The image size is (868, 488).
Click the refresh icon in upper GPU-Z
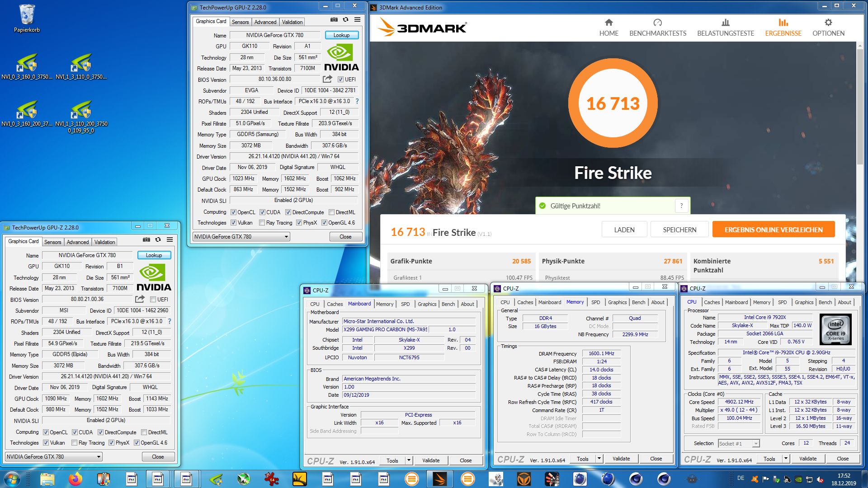(345, 20)
